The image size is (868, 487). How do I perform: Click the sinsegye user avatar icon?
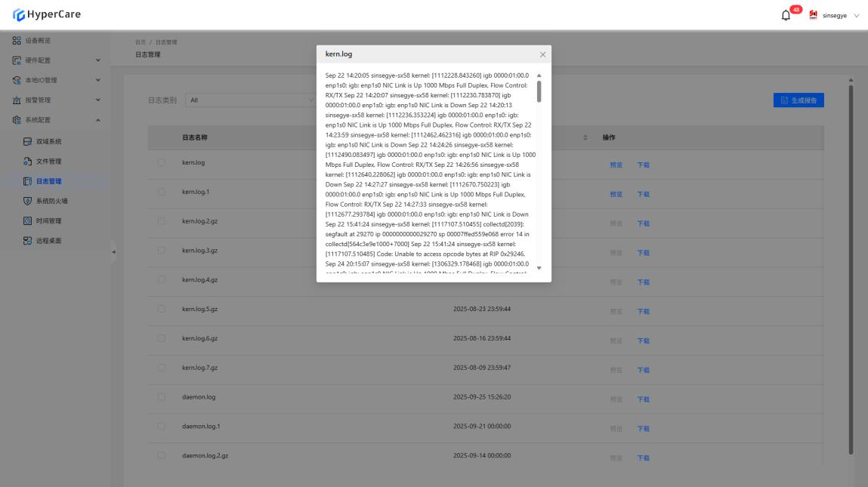(x=813, y=15)
